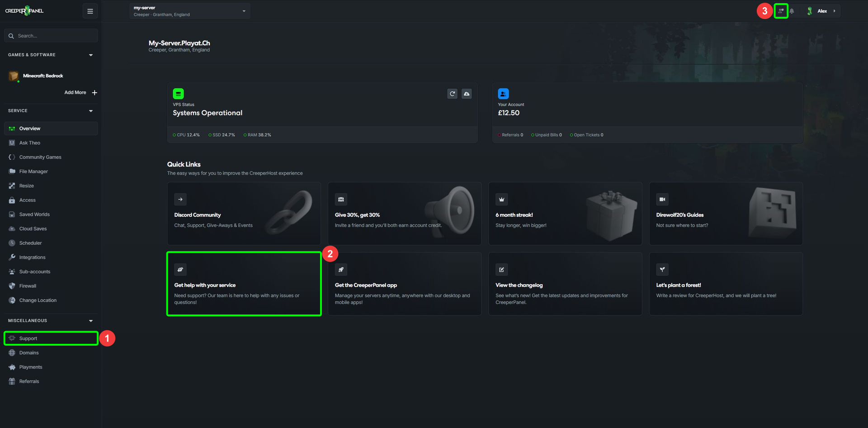Click the search field in sidebar
This screenshot has width=868, height=428.
coord(51,36)
